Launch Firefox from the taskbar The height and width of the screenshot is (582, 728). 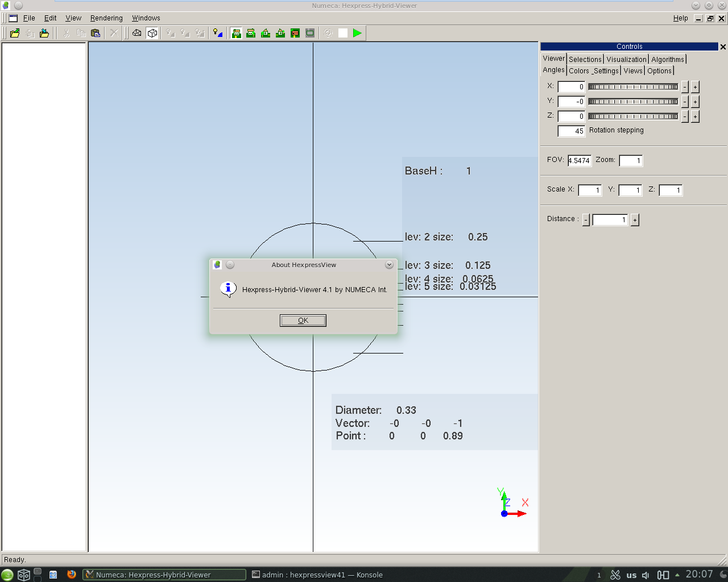(71, 575)
